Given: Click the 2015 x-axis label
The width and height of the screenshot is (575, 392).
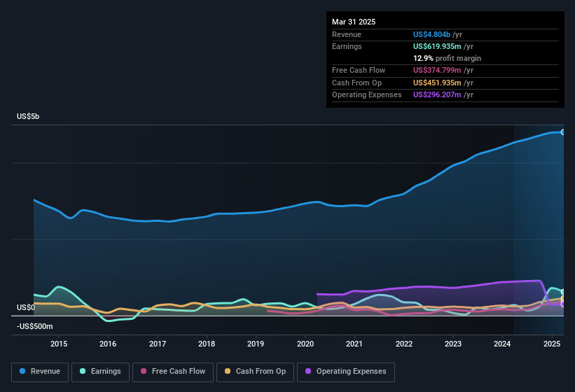Looking at the screenshot, I should pyautogui.click(x=59, y=344).
